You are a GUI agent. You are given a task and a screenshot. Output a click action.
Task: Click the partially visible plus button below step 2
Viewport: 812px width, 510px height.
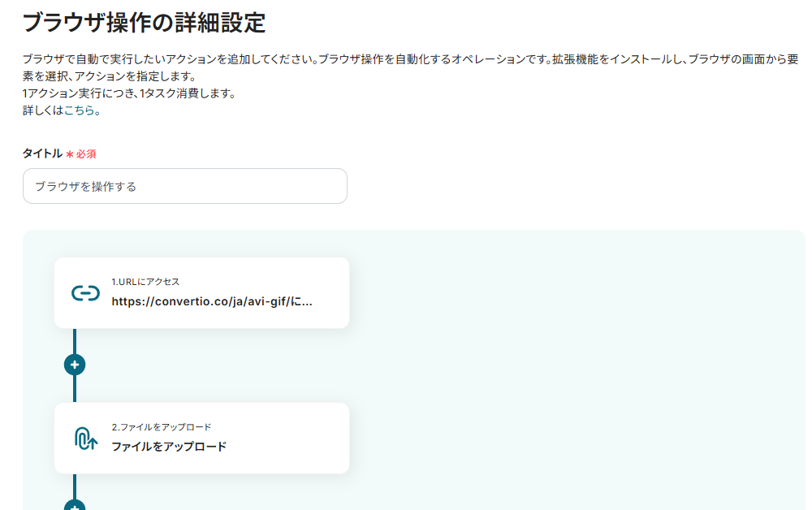click(x=75, y=505)
